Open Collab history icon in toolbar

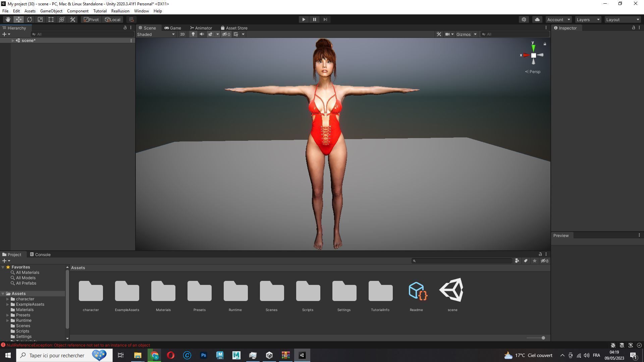(x=524, y=19)
